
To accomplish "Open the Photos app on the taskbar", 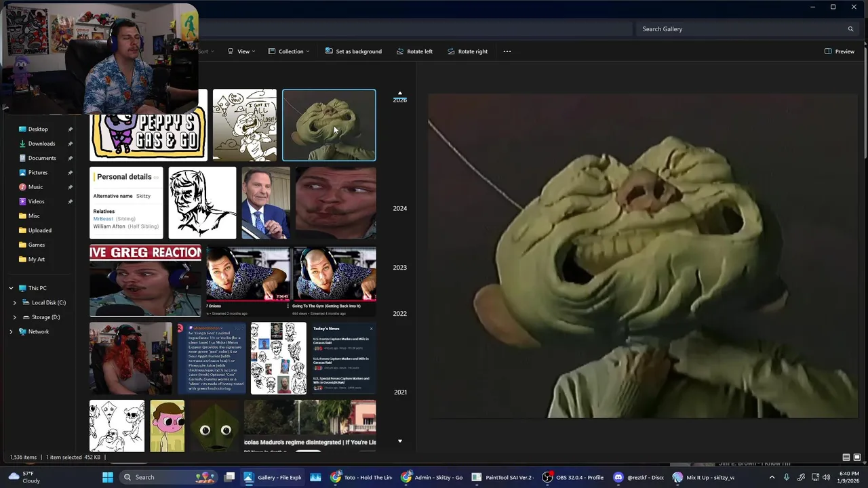I will [315, 477].
